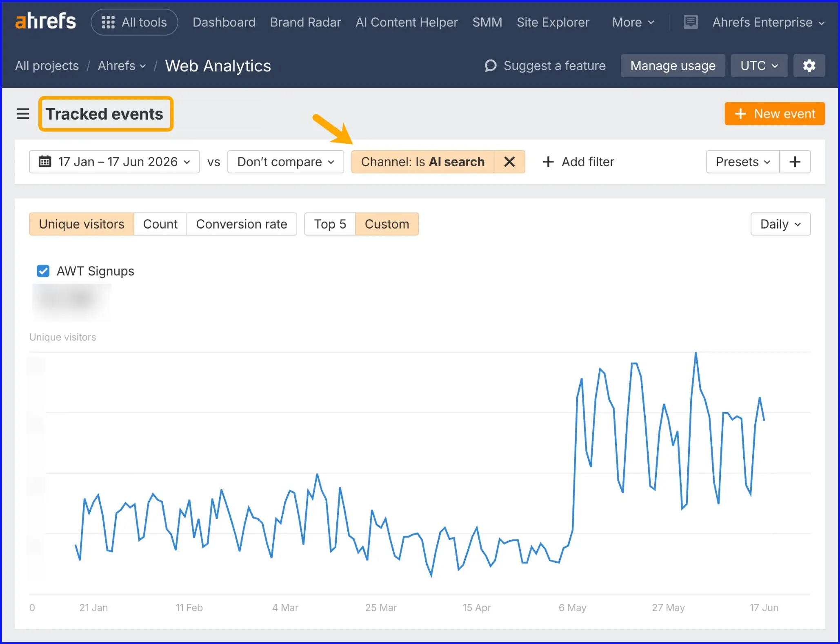The width and height of the screenshot is (840, 644).
Task: Open Site Explorer
Action: (553, 22)
